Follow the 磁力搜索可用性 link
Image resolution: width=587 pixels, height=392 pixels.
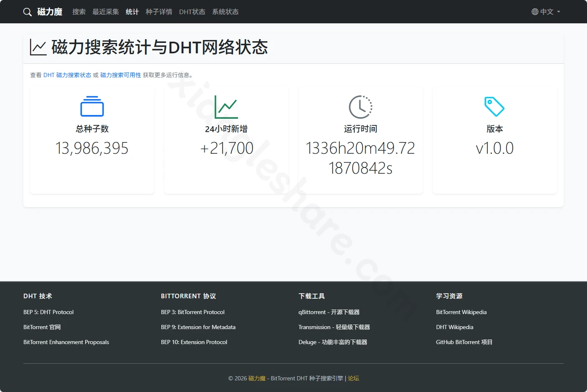pos(120,75)
